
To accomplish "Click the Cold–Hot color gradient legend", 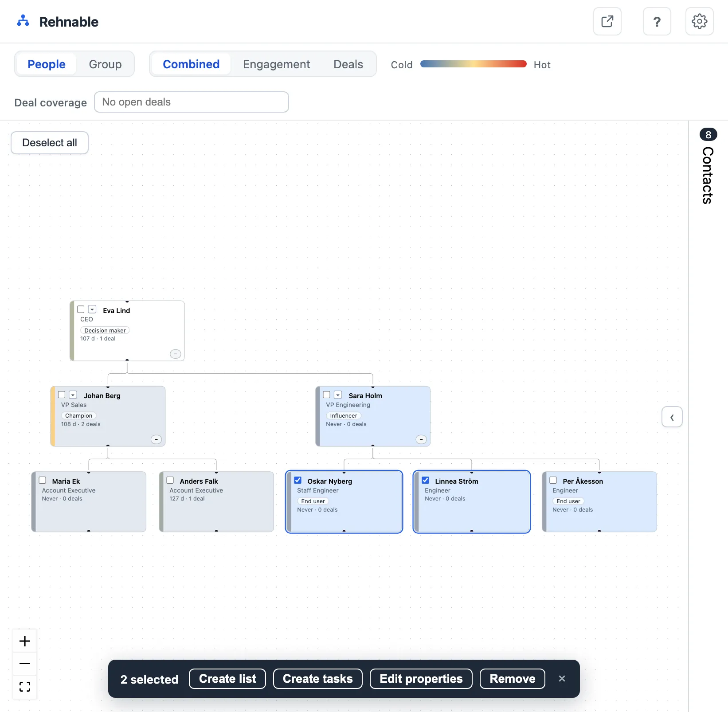I will click(x=473, y=64).
